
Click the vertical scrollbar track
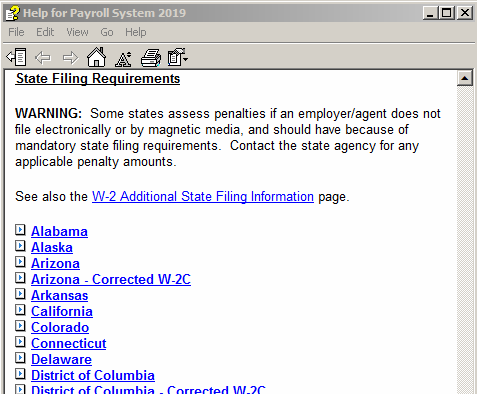[x=465, y=240]
